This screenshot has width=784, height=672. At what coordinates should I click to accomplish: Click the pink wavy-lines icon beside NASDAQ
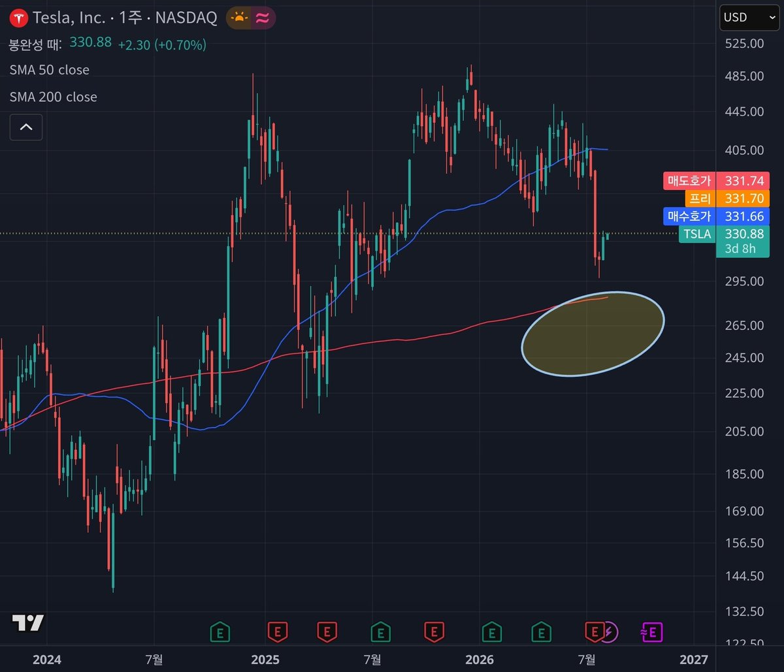pos(263,18)
